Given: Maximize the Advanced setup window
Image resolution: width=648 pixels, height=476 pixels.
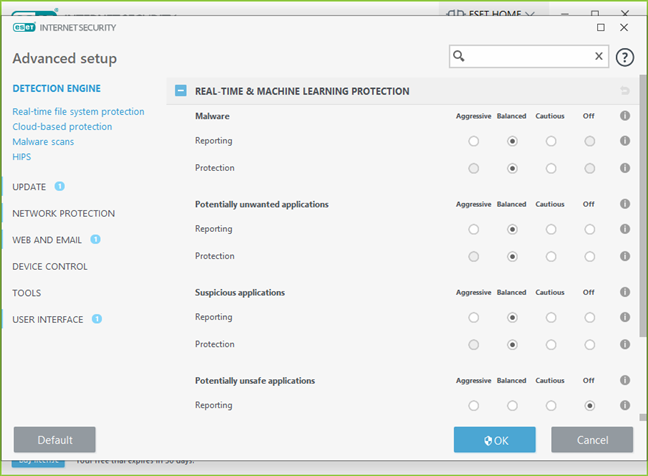Looking at the screenshot, I should coord(601,27).
